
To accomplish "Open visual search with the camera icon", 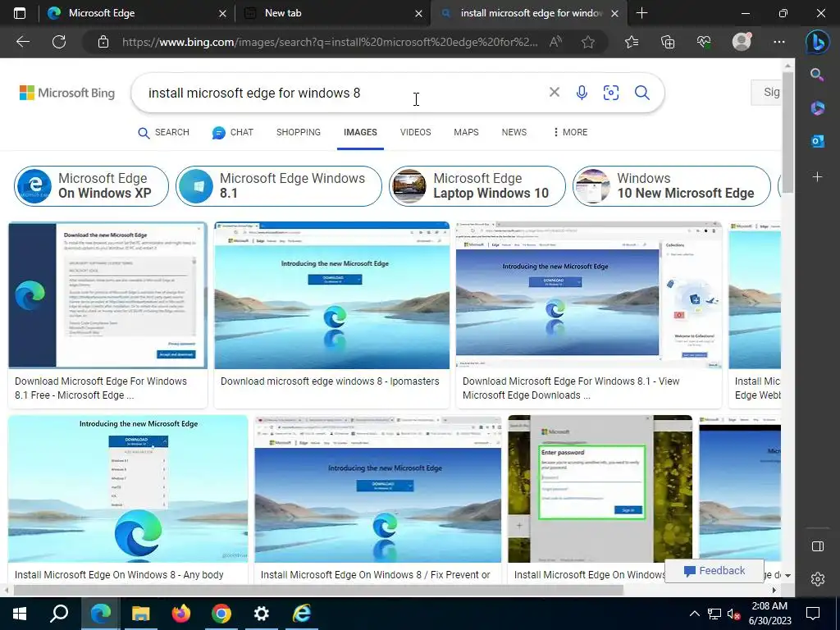I will 611,93.
